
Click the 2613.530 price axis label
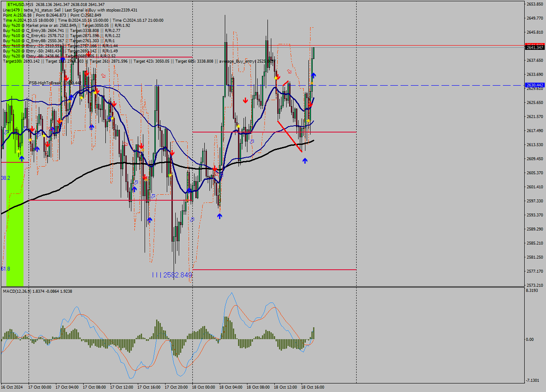[x=535, y=144]
